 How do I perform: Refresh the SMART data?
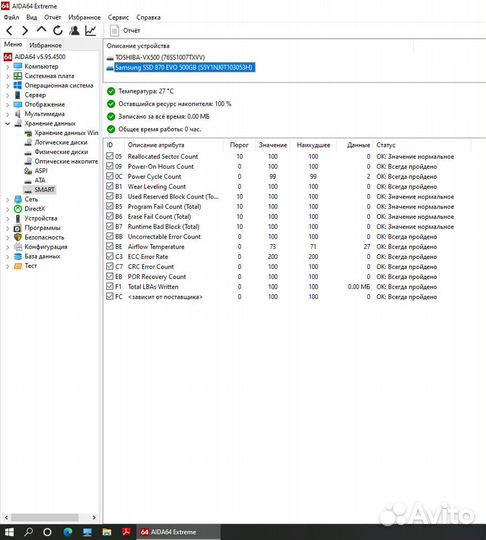click(x=58, y=31)
